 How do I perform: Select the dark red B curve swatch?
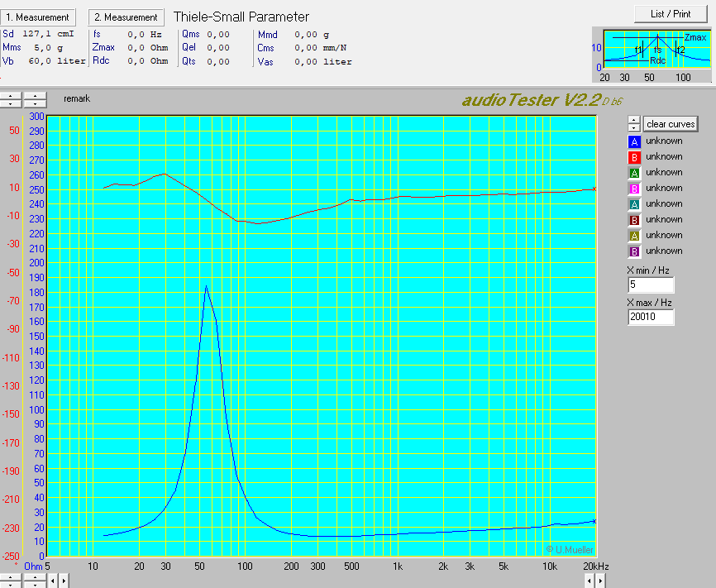pyautogui.click(x=634, y=220)
